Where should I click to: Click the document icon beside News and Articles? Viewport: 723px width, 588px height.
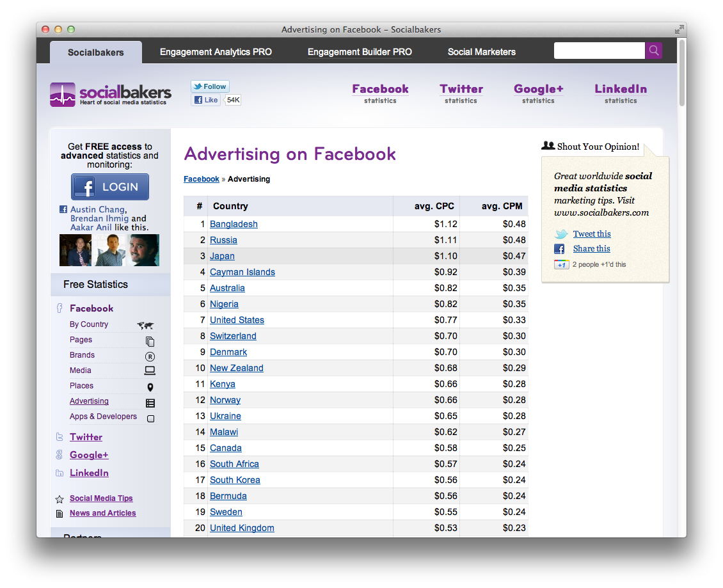[x=60, y=514]
